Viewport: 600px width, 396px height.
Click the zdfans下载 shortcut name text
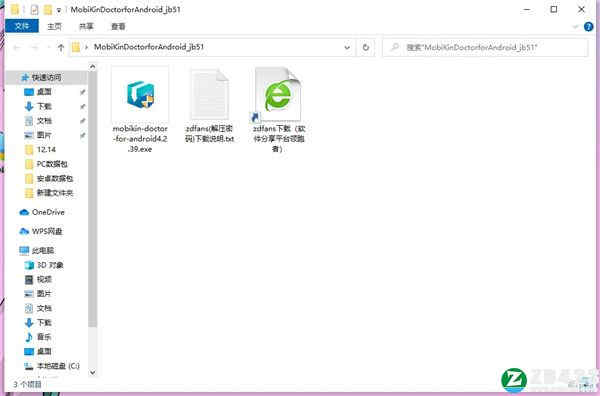pos(279,139)
